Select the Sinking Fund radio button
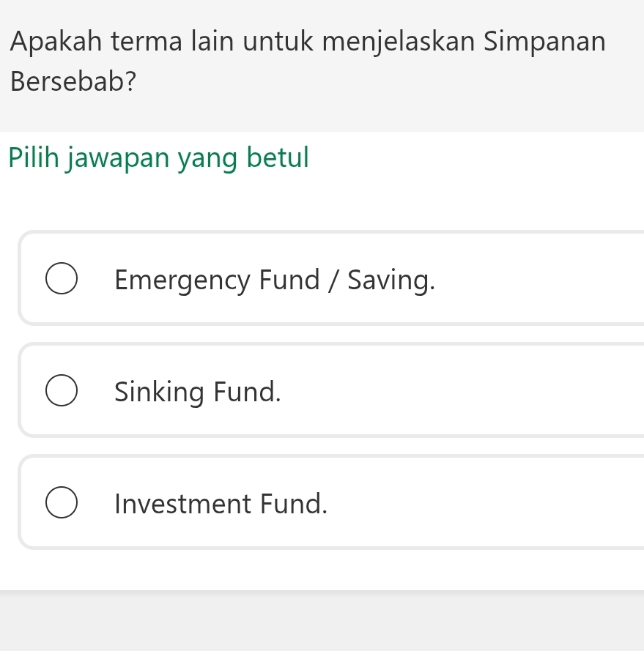This screenshot has height=651, width=644. pos(61,392)
